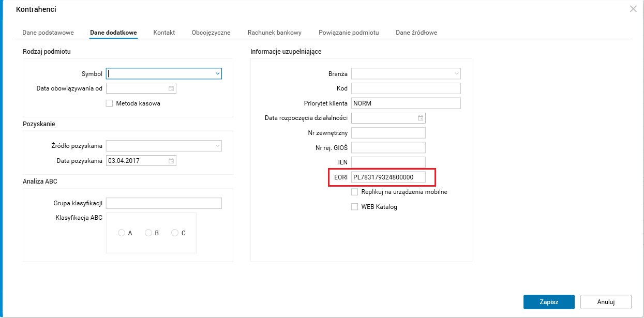Pick classification C radio option
Image resolution: width=644 pixels, height=318 pixels.
175,233
